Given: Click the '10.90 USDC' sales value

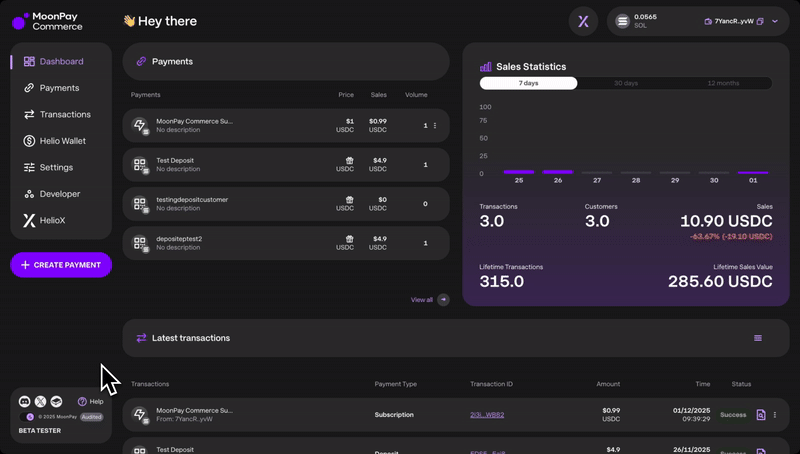Looking at the screenshot, I should point(726,221).
